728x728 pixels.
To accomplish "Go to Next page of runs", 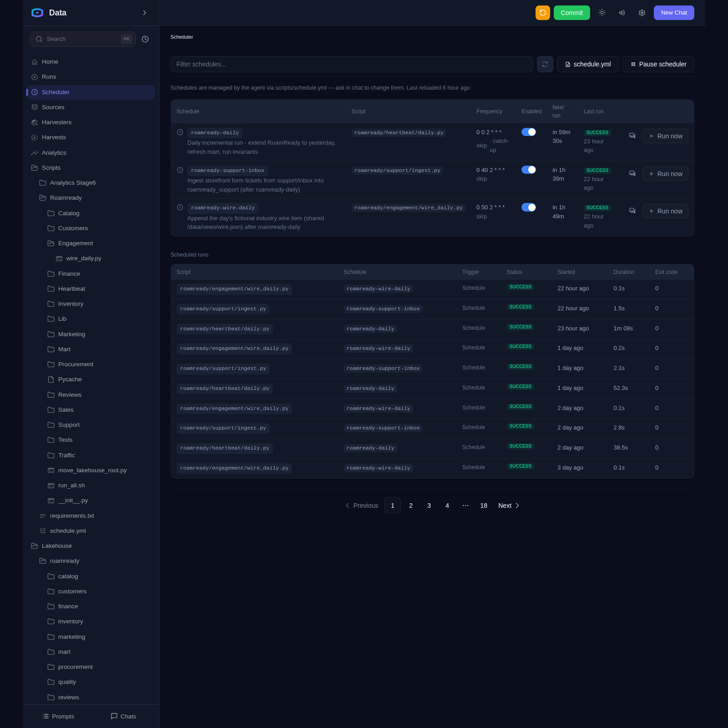I will click(509, 506).
